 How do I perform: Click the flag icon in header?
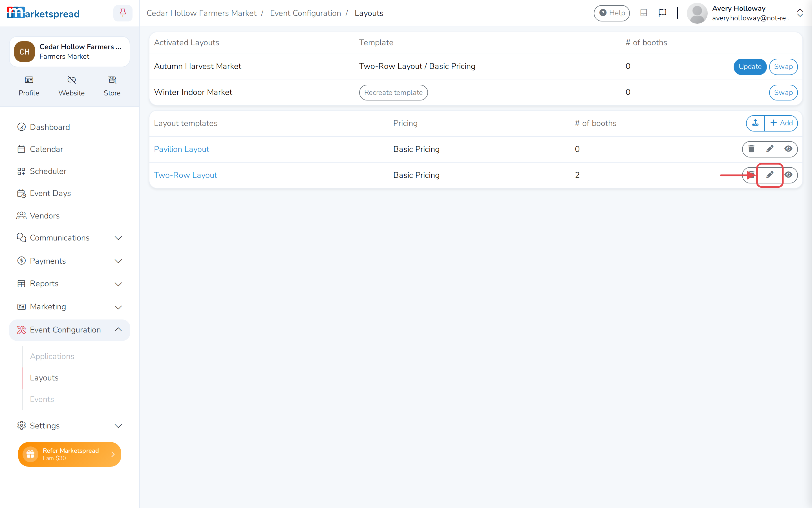(x=662, y=13)
